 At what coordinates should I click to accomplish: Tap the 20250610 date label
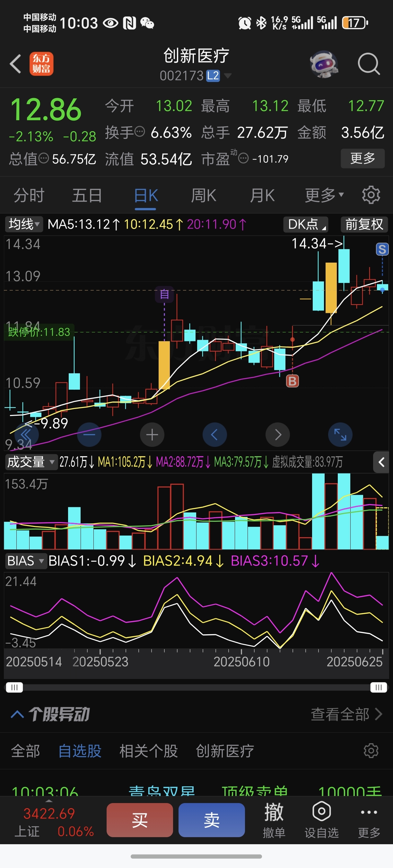[x=241, y=662]
